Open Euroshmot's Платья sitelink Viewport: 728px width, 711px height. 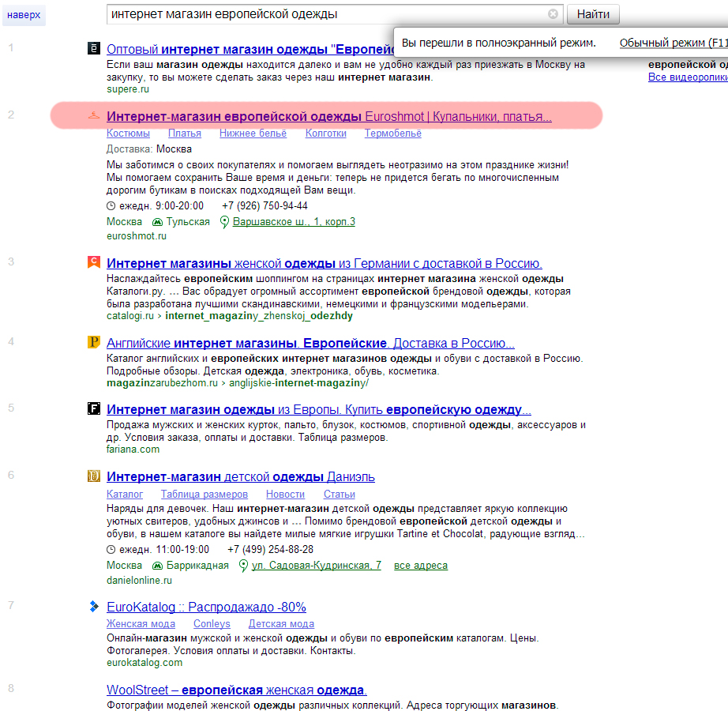coord(184,134)
